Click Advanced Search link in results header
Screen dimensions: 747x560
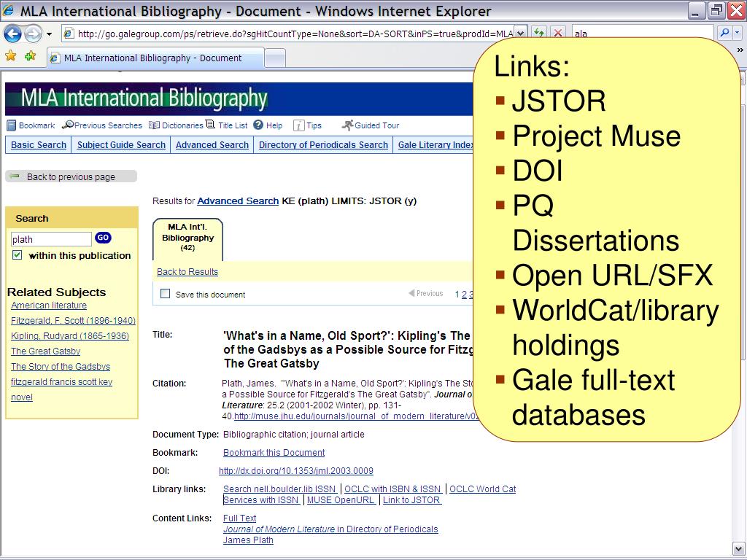point(238,201)
